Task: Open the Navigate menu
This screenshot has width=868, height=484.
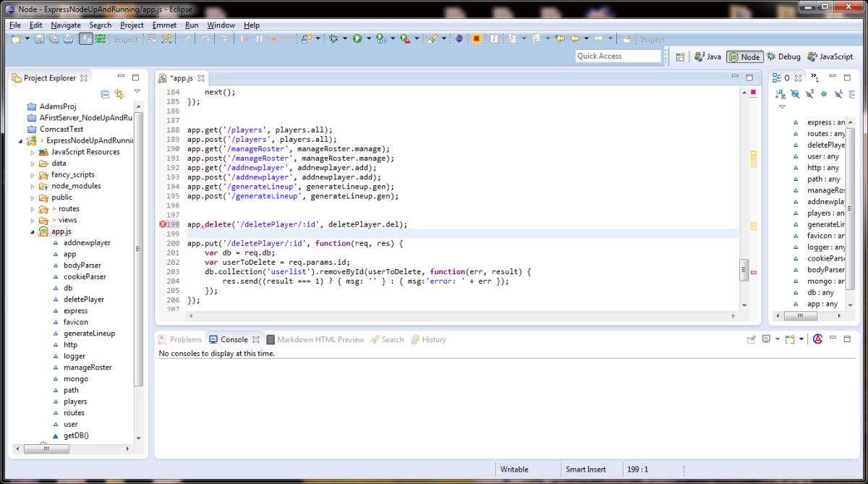Action: [x=66, y=25]
